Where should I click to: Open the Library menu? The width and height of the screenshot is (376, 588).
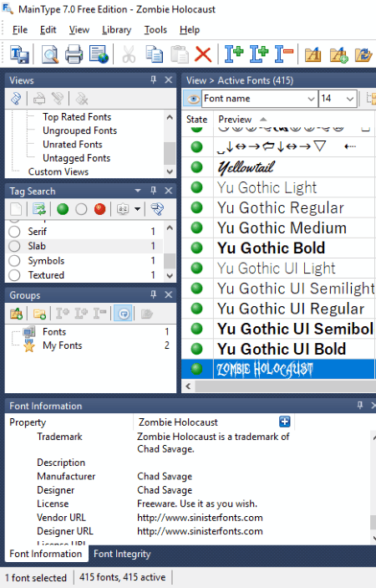[116, 30]
